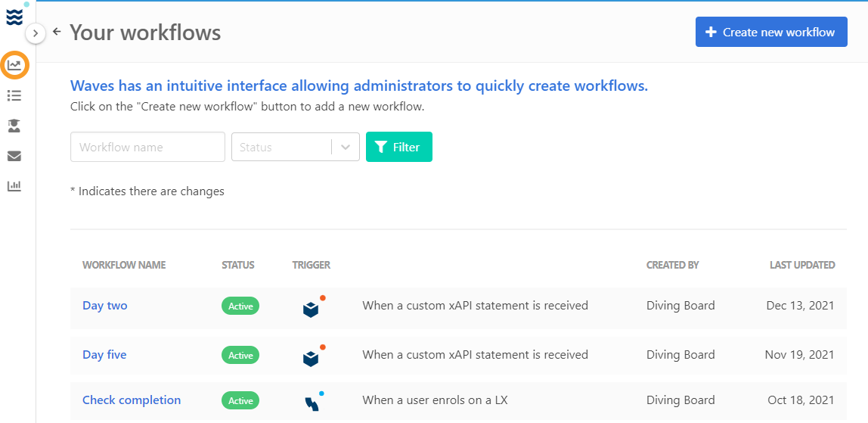Expand the sidebar with the chevron button
Image resolution: width=868 pixels, height=423 pixels.
[36, 34]
